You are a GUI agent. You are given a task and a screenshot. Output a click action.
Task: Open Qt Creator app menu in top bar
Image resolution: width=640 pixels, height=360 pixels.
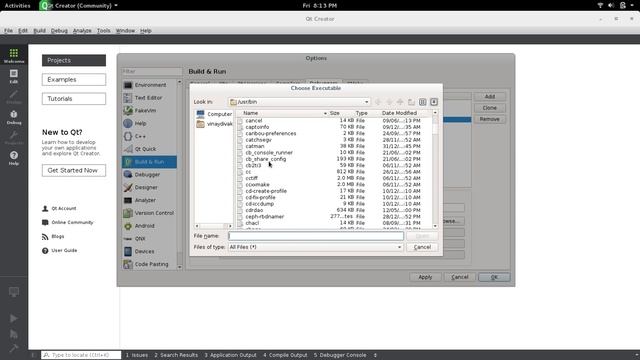point(79,5)
